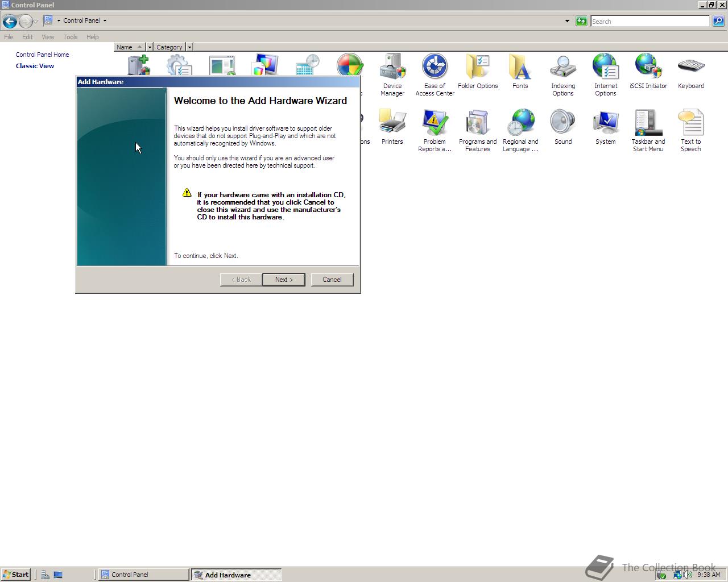This screenshot has width=728, height=582.
Task: Open the Help menu
Action: 93,37
